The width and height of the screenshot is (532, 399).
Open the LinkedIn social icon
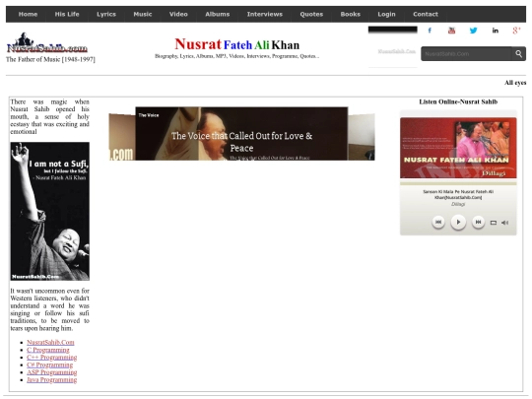coord(495,31)
